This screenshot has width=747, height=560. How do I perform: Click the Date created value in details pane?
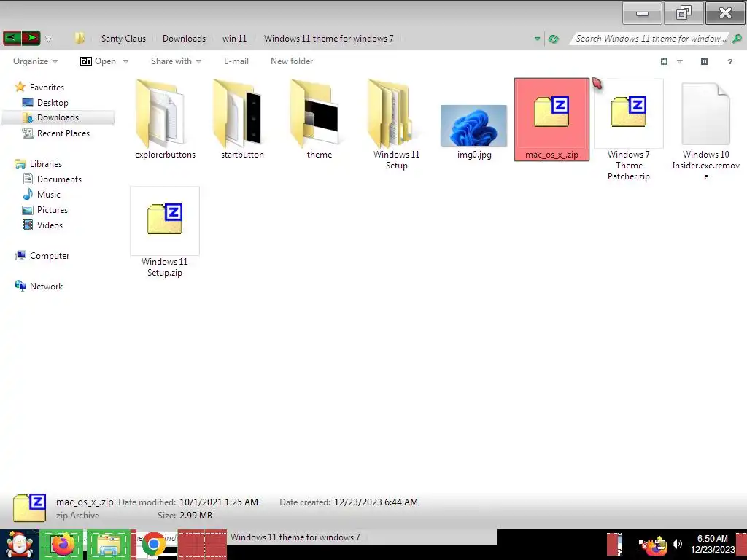click(376, 502)
